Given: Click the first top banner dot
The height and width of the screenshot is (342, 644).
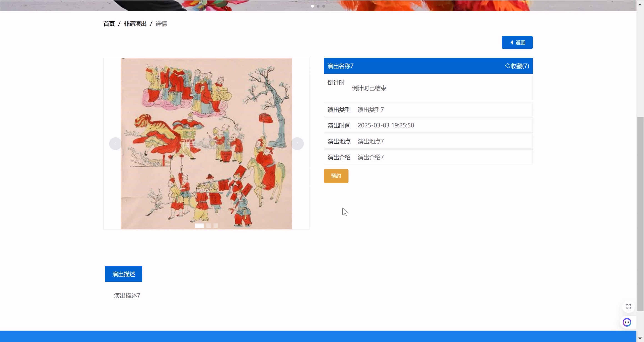Looking at the screenshot, I should coord(312,6).
